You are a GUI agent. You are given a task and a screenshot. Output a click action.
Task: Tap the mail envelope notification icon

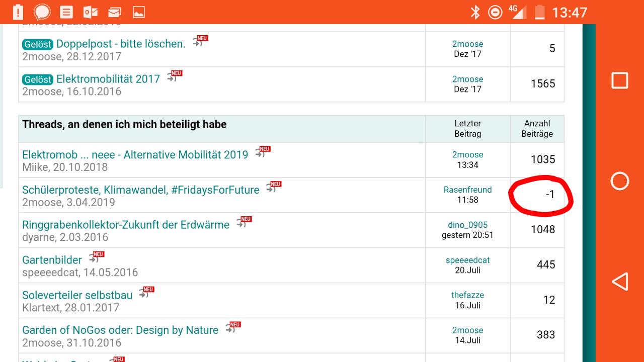coord(115,12)
